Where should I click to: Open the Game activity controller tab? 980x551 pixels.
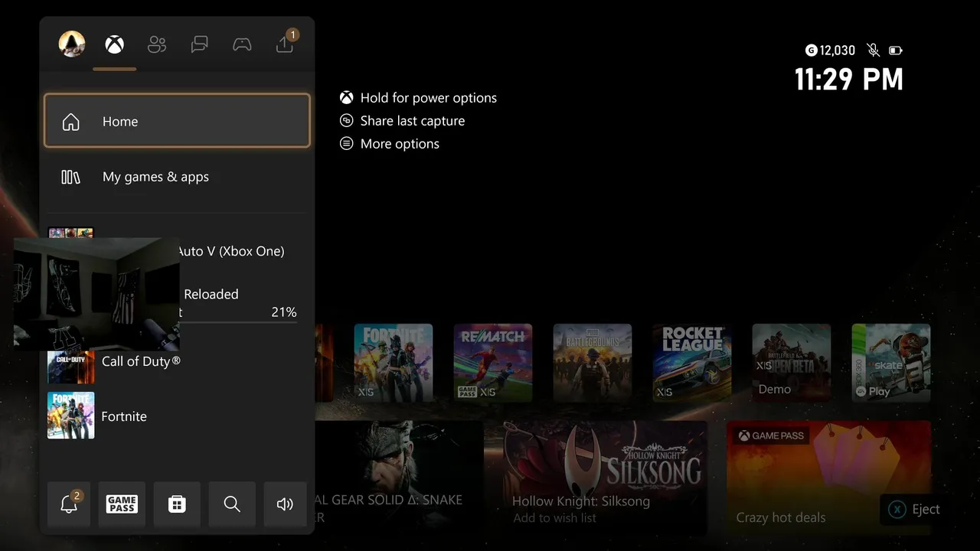tap(242, 45)
